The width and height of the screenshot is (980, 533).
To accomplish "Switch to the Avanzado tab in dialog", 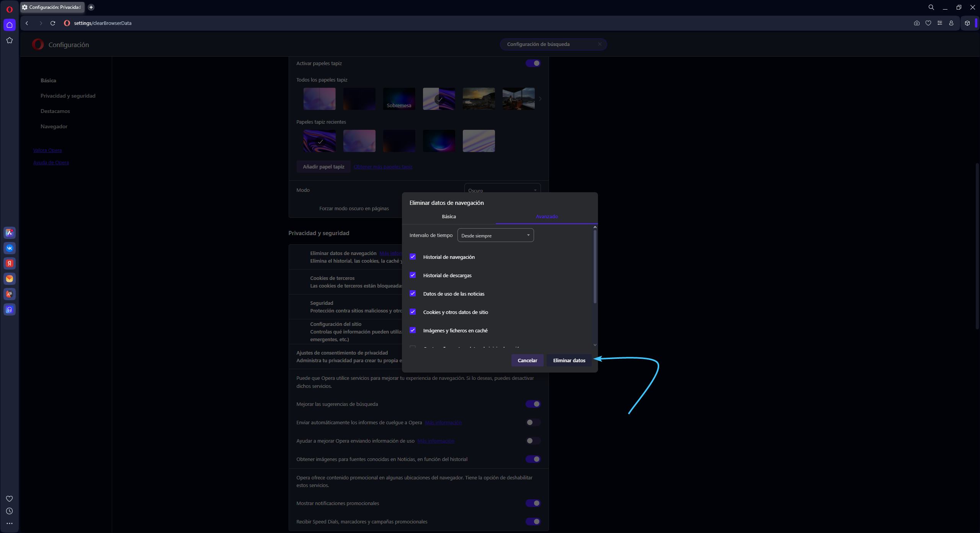I will [x=547, y=216].
